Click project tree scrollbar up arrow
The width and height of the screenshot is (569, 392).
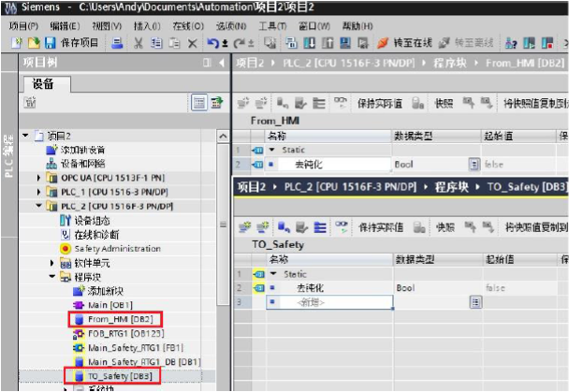pos(223,137)
